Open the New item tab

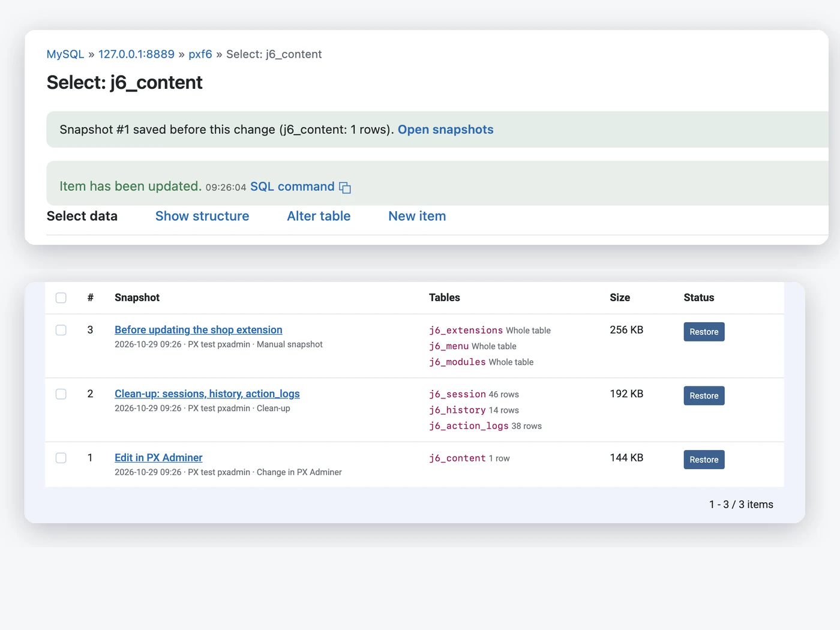(417, 216)
